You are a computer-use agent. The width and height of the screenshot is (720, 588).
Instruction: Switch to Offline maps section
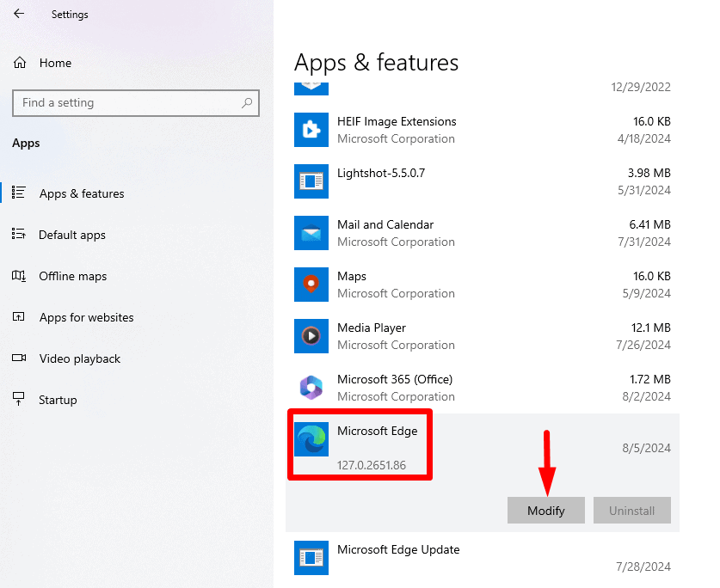pyautogui.click(x=72, y=276)
